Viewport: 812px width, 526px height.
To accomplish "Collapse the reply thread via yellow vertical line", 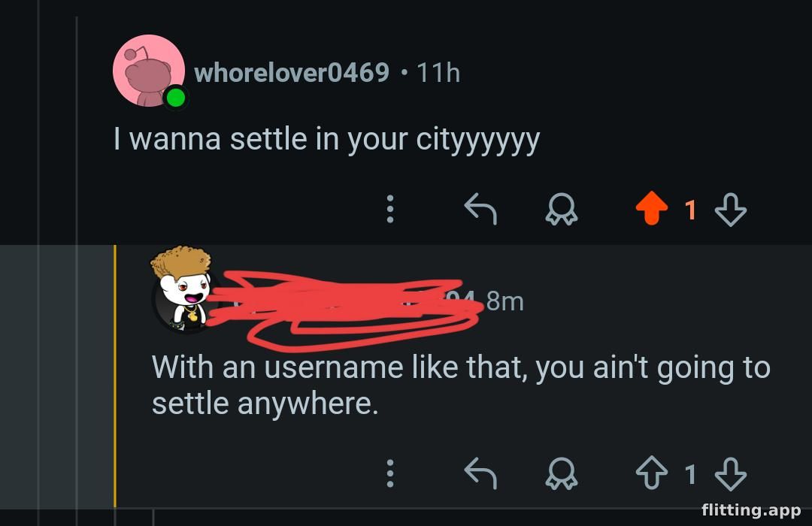I will pos(115,376).
